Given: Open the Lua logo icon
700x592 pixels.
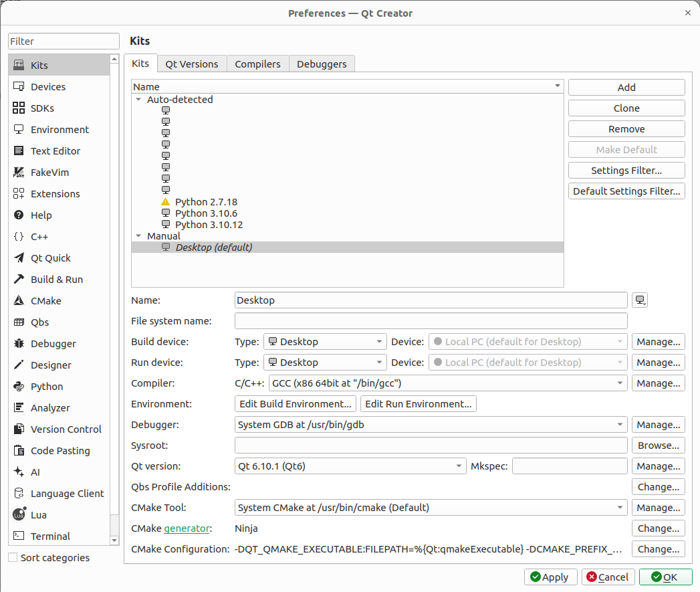Looking at the screenshot, I should [x=19, y=514].
